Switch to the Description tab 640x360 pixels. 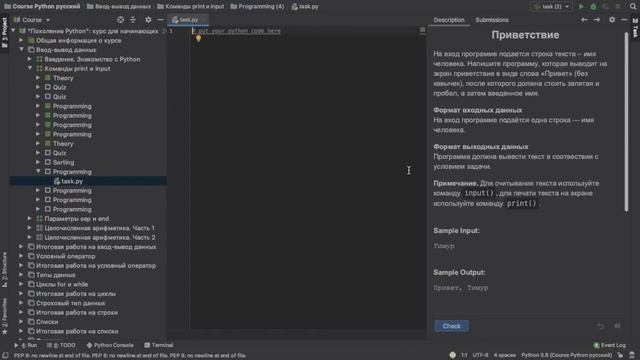(x=449, y=20)
